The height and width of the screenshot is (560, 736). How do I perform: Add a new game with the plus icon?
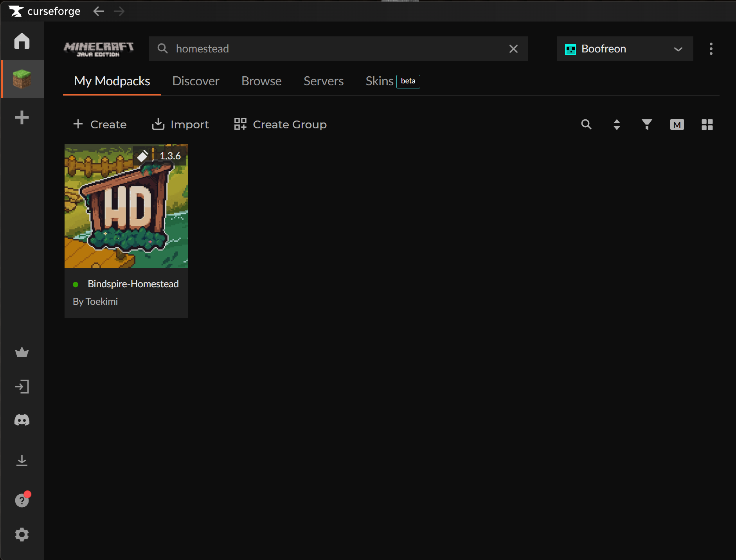(x=22, y=117)
